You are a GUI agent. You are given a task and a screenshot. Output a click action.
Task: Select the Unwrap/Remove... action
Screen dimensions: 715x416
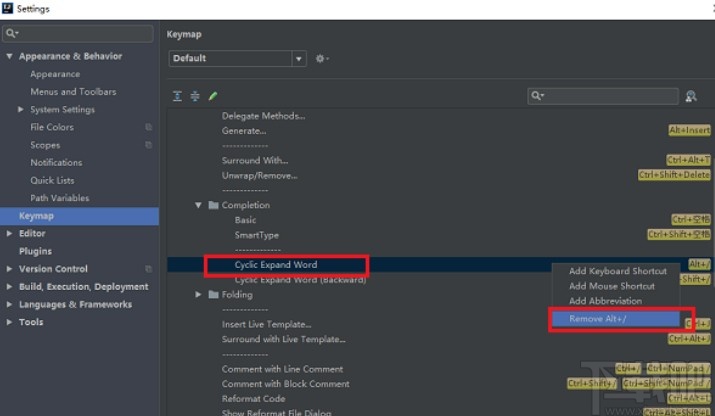(259, 176)
